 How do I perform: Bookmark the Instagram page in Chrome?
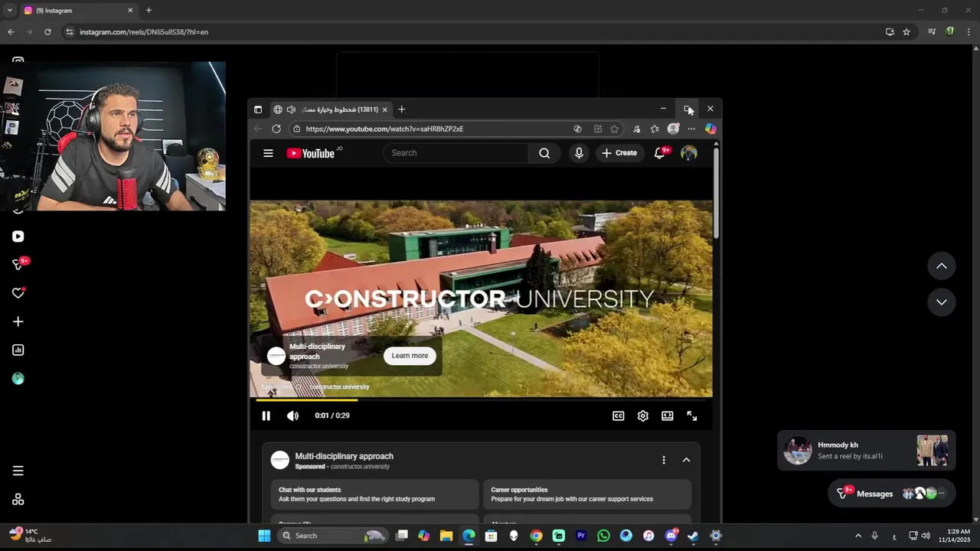[x=906, y=32]
